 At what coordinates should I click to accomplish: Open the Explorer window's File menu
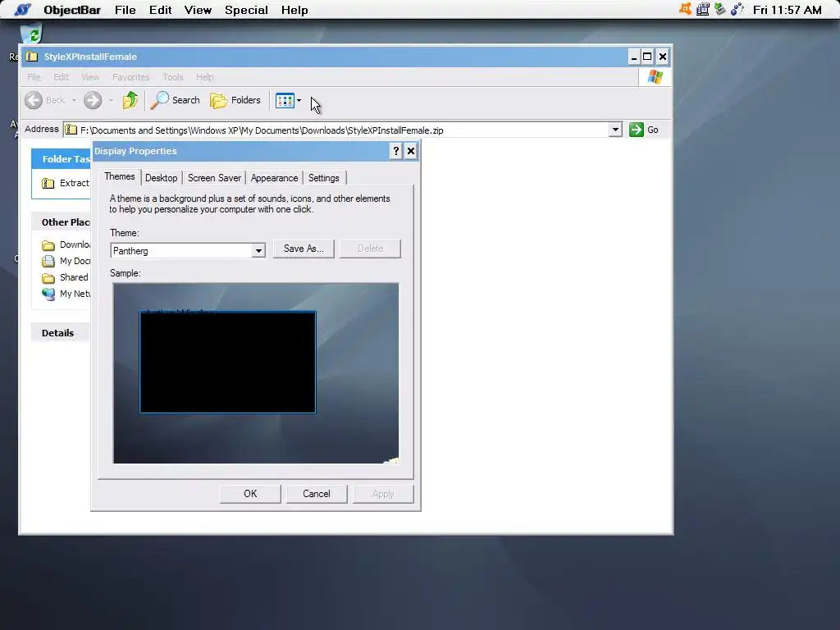34,77
